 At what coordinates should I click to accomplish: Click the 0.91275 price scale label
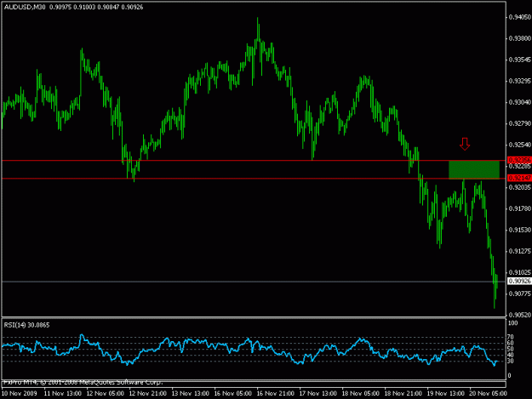pyautogui.click(x=520, y=251)
